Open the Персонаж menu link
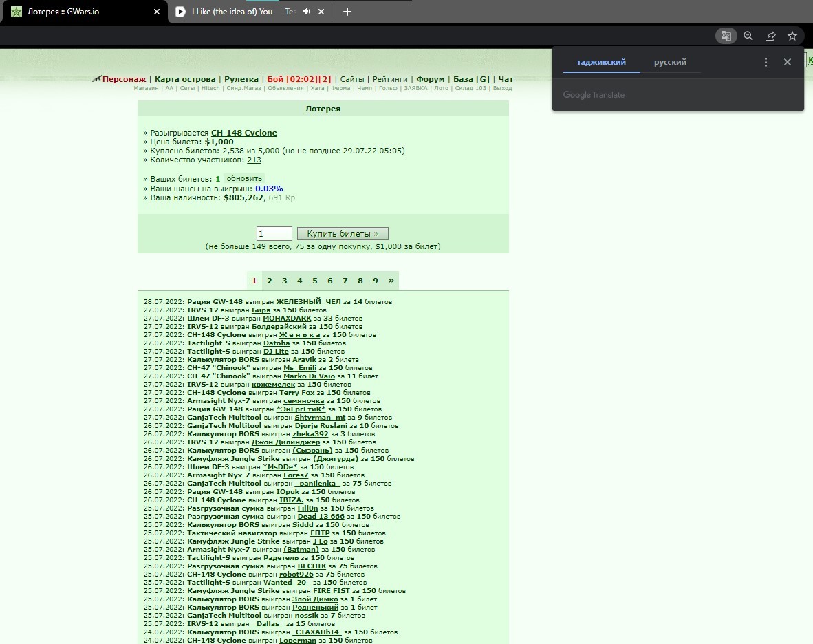 124,79
